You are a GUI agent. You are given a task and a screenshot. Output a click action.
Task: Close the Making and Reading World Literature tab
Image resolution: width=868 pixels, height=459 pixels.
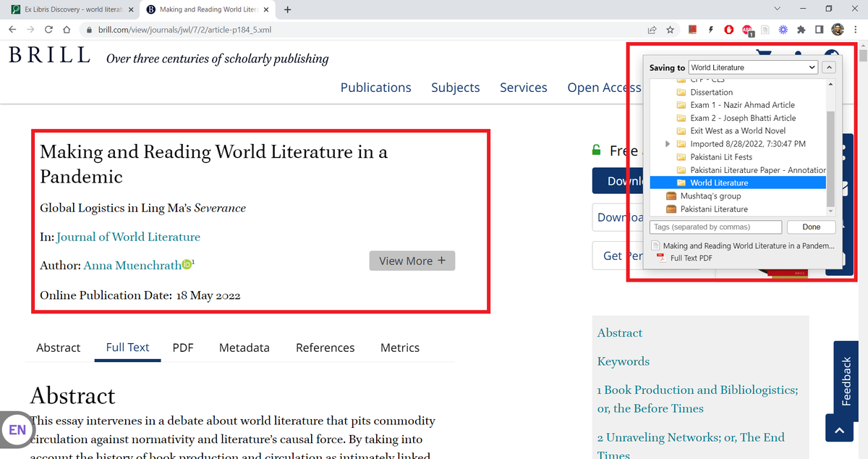click(267, 9)
